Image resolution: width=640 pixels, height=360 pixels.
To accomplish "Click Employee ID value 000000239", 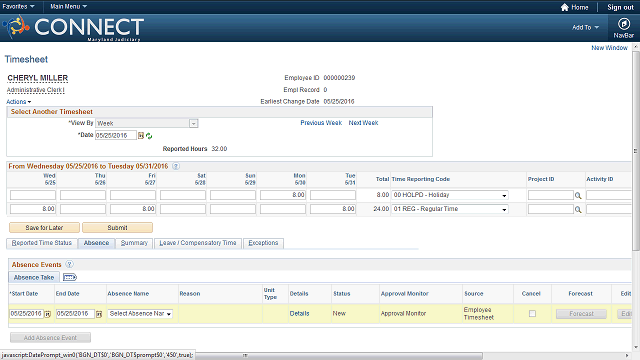I will [x=339, y=78].
